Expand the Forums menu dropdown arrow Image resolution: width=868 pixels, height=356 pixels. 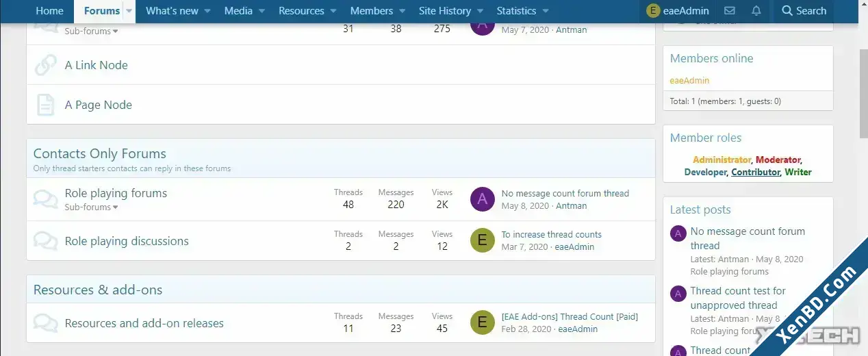click(128, 11)
